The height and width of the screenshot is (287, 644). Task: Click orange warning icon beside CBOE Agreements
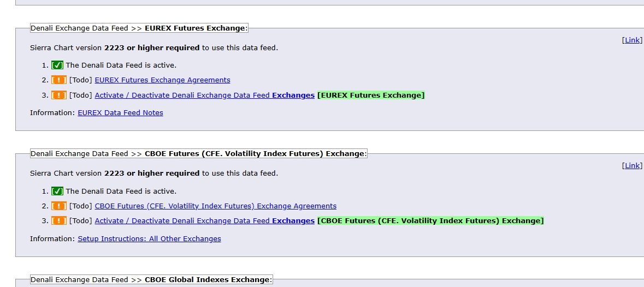[x=59, y=206]
